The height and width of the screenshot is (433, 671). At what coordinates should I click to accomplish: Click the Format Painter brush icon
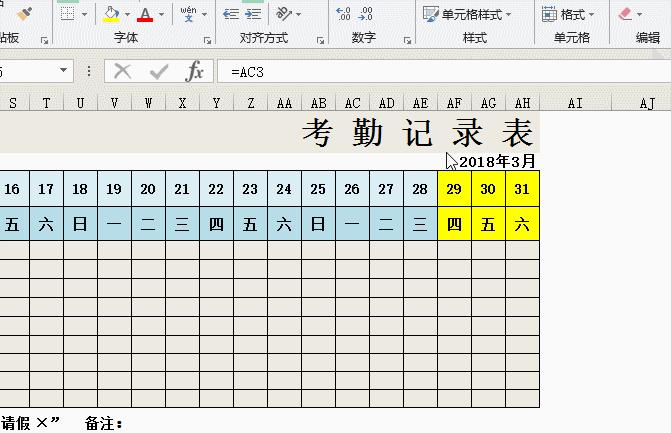coord(24,14)
